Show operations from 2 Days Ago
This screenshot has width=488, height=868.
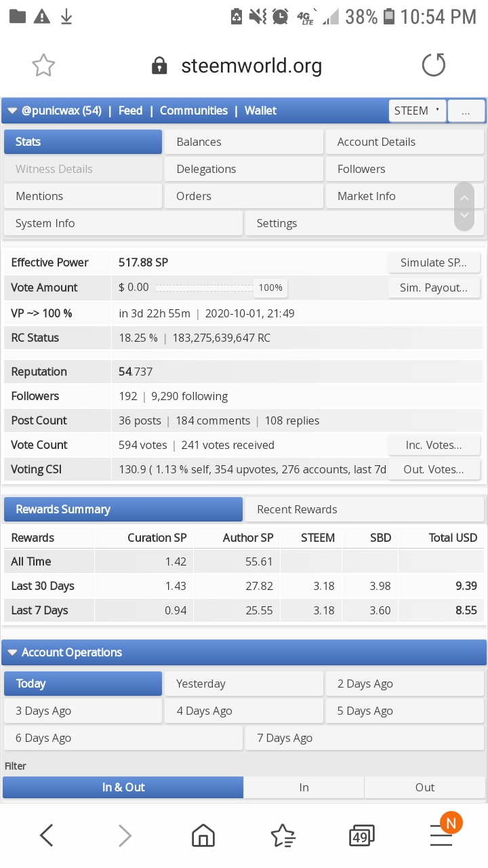[x=405, y=684]
